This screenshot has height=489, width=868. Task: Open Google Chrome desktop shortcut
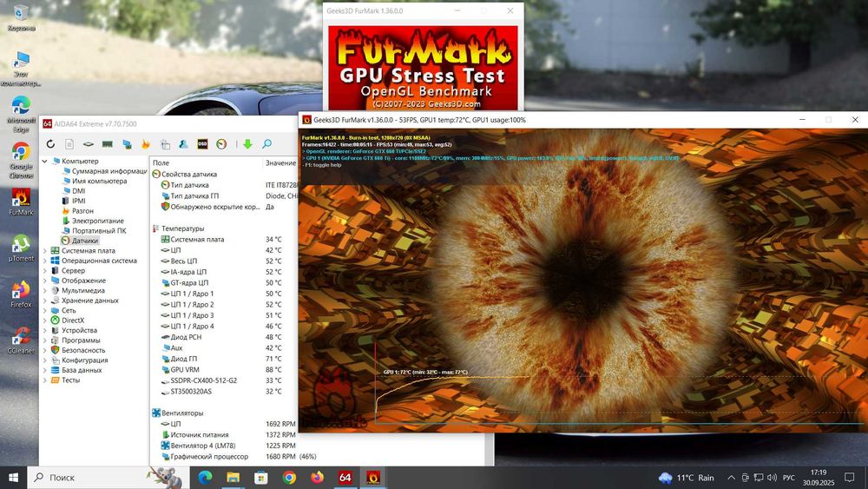click(x=21, y=161)
